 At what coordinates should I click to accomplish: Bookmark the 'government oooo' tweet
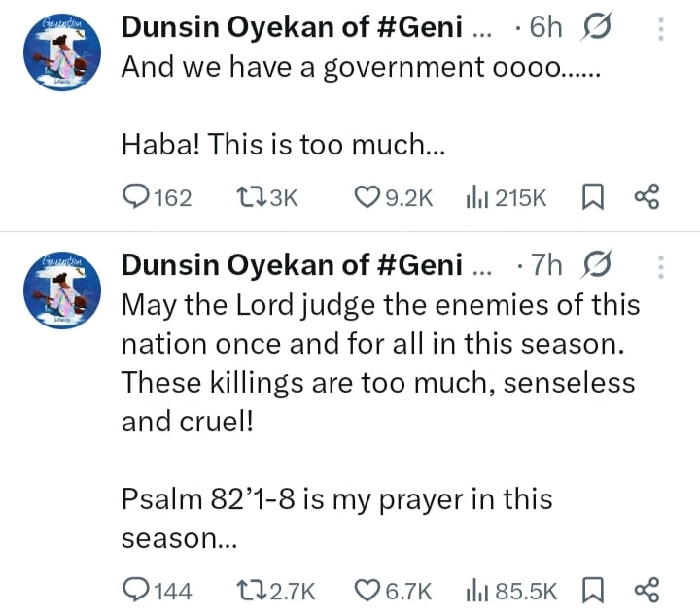[591, 197]
